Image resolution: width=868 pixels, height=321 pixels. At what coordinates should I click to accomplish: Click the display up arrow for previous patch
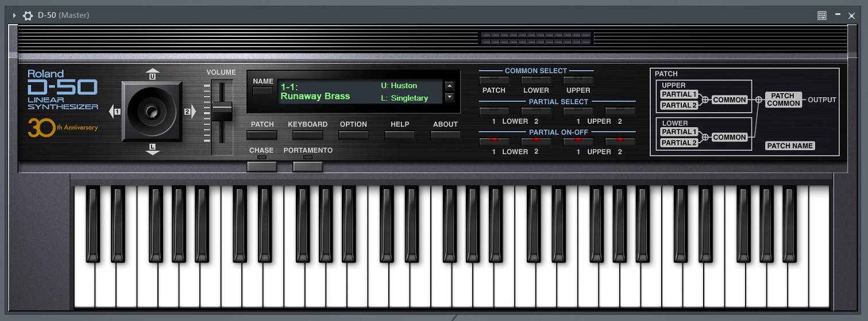coord(449,86)
